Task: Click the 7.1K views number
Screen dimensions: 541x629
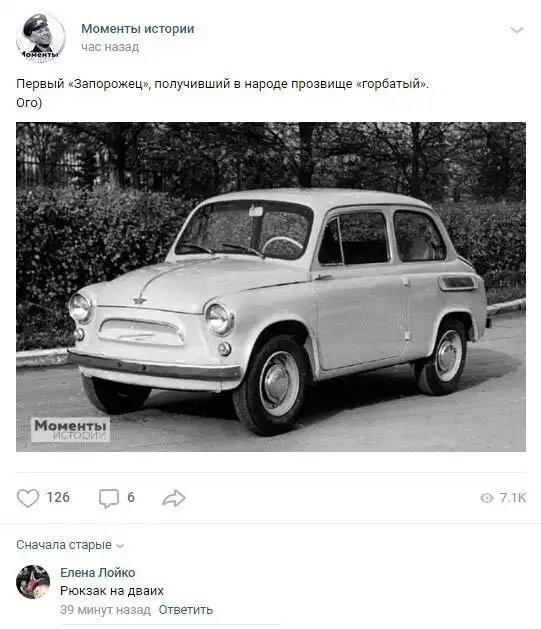Action: click(x=513, y=498)
